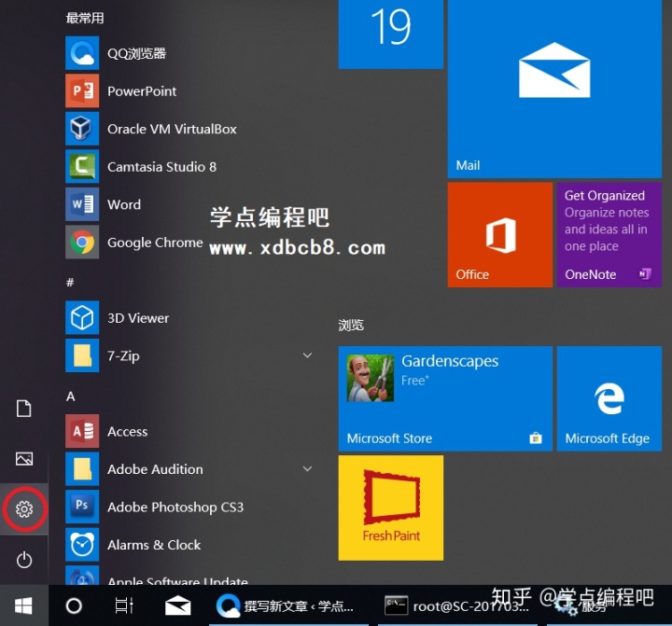Click the Gardenscapes thumbnail image
The image size is (672, 626).
[371, 378]
